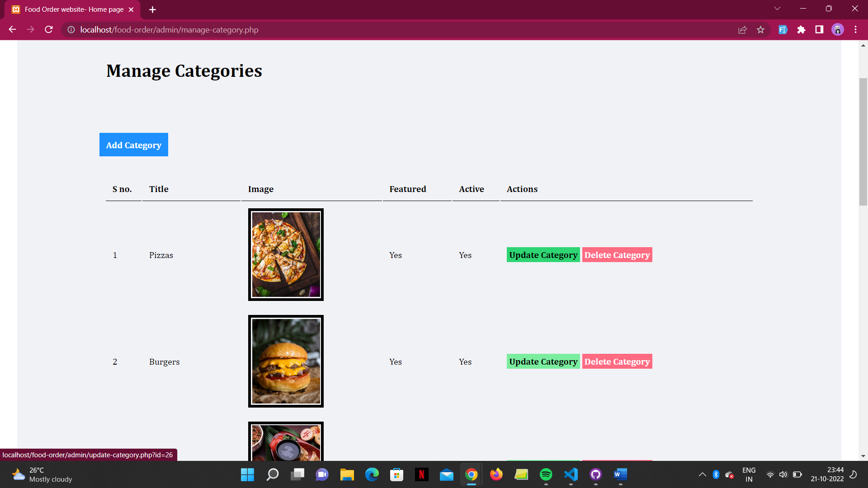The width and height of the screenshot is (868, 488).
Task: Open Microsoft Word from the taskbar
Action: [620, 475]
